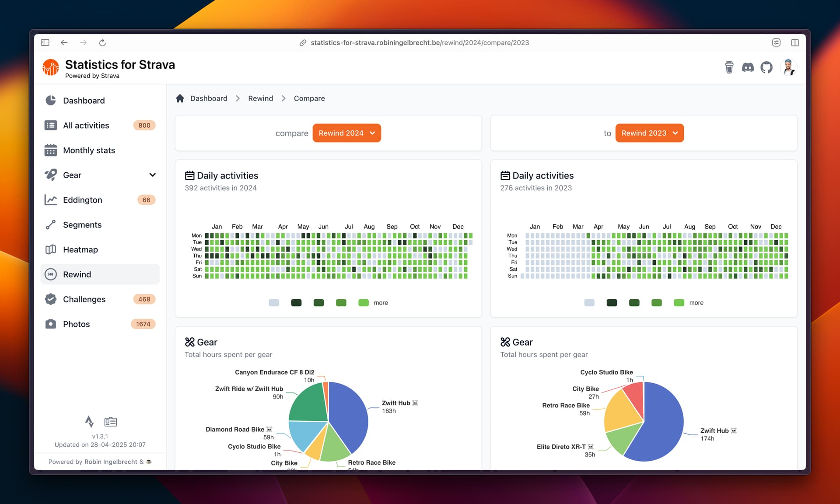Click the browser reload icon
The height and width of the screenshot is (504, 840).
pos(102,42)
